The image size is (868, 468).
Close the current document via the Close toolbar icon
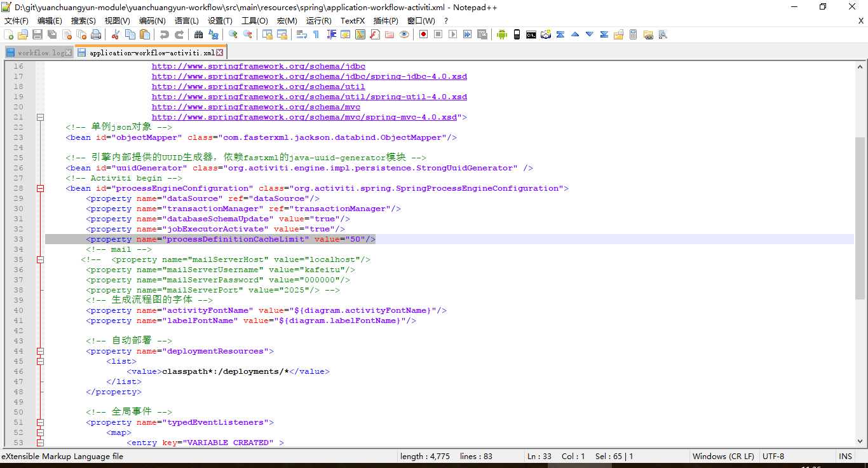(x=67, y=34)
